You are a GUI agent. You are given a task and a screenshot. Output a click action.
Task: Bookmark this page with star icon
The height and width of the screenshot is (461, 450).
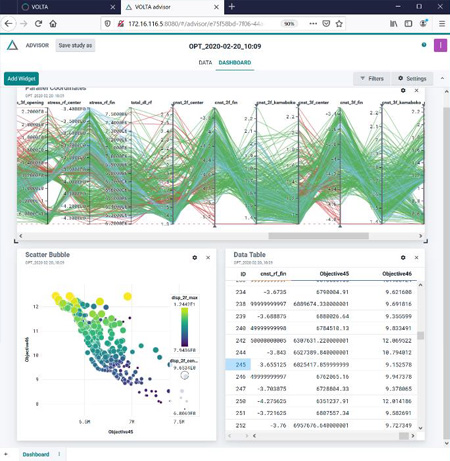(339, 24)
